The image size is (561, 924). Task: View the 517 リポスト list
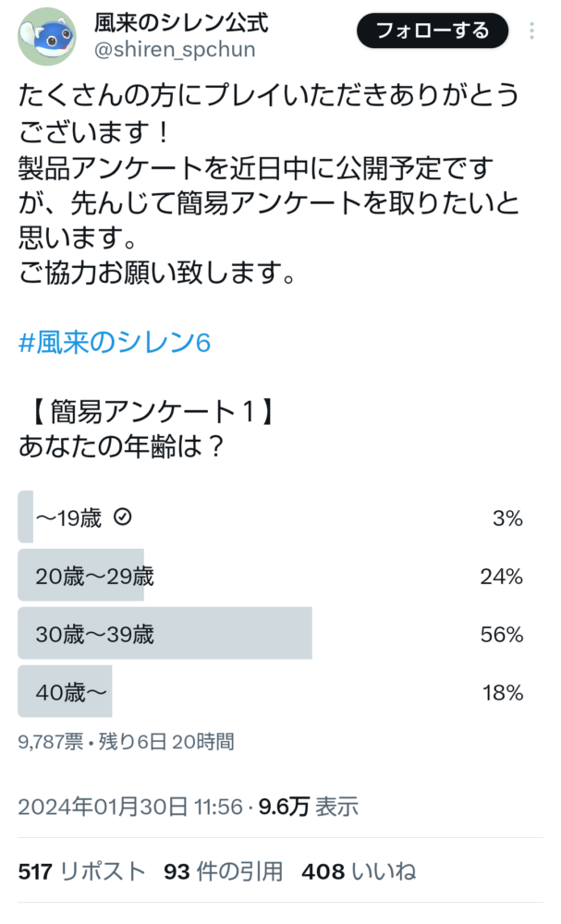coord(81,871)
